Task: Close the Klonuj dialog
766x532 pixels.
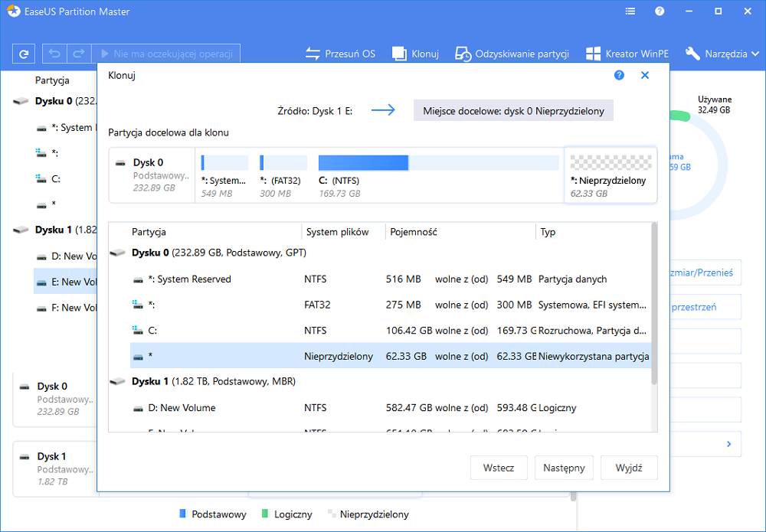Action: [645, 75]
